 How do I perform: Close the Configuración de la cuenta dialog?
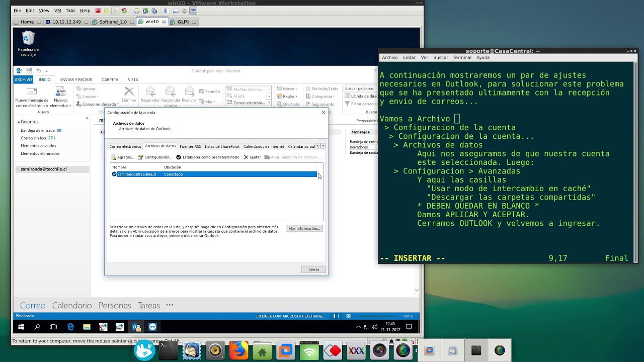(x=323, y=113)
